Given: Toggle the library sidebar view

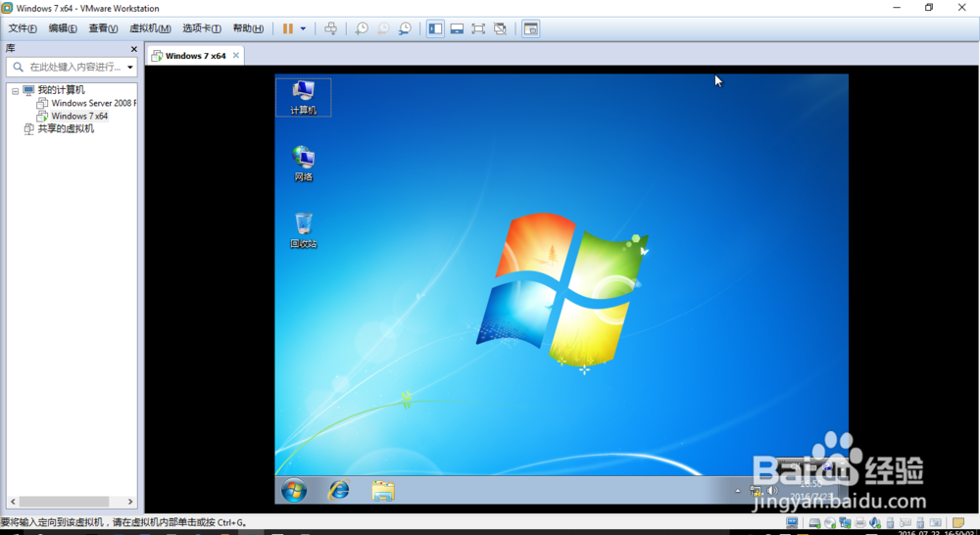Looking at the screenshot, I should tap(436, 28).
